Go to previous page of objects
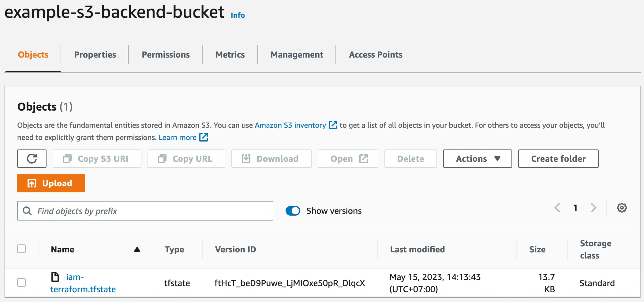Screen dimensions: 644x302 pos(557,208)
